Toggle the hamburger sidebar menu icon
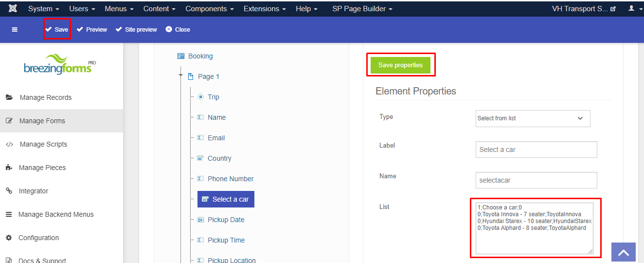The height and width of the screenshot is (263, 644). point(15,30)
